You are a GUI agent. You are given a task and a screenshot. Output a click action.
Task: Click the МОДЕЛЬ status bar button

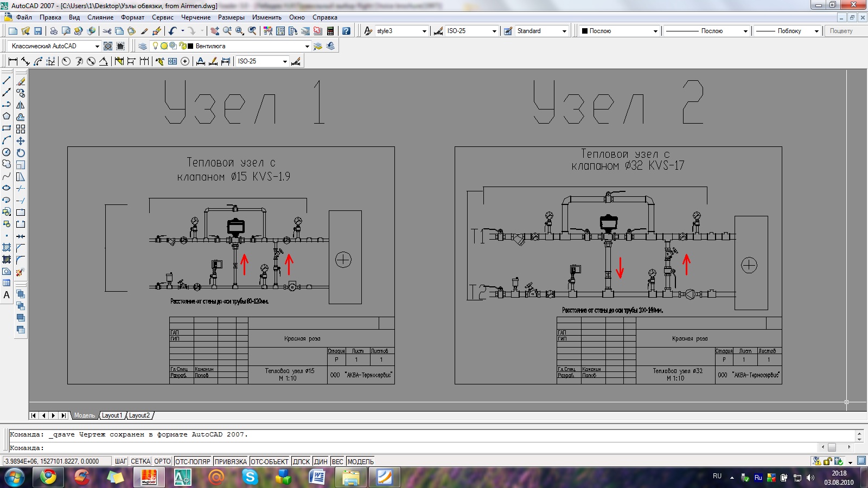[360, 461]
